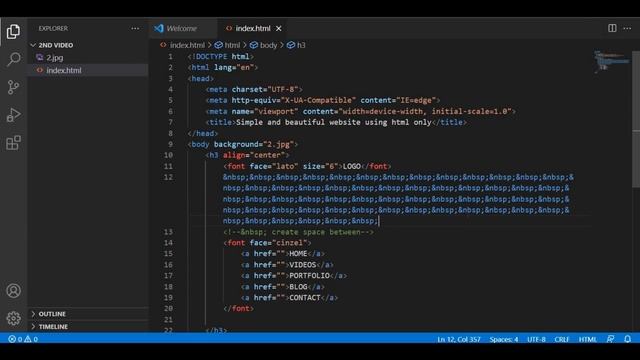Screen dimensions: 640x360
Task: Open 2.jpg in the explorer
Action: [54, 58]
